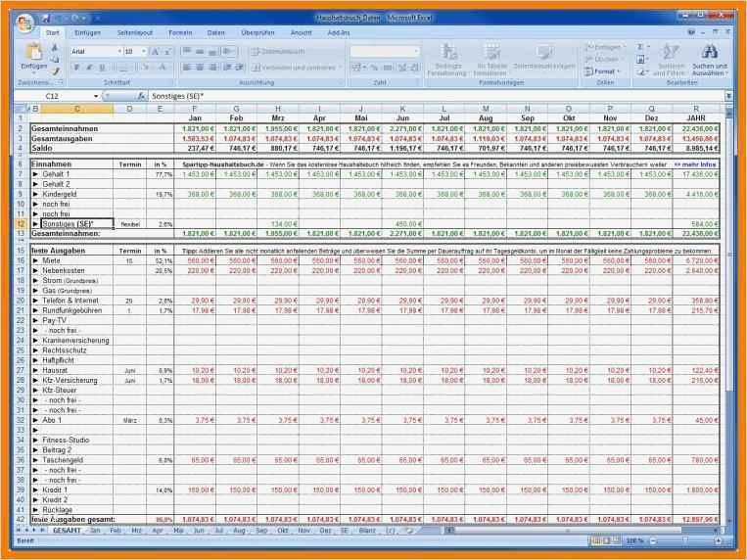Click the Als Tabelle formatieren icon

click(490, 52)
